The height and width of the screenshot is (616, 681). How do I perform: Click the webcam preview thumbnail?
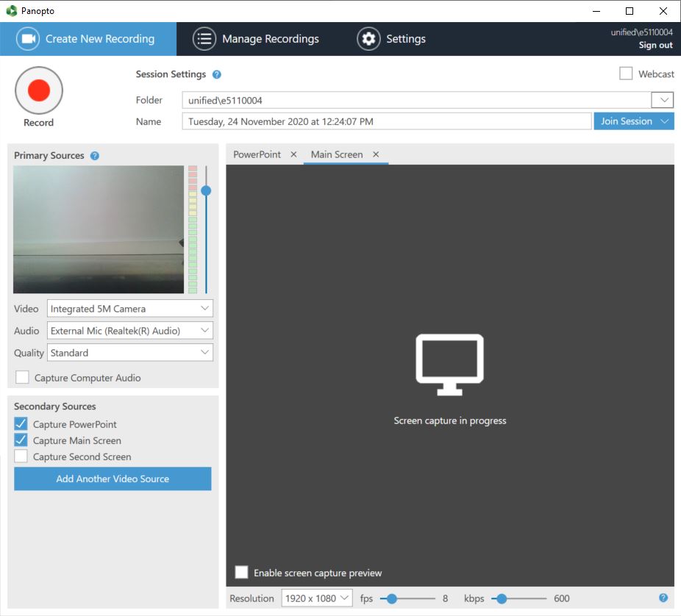99,229
